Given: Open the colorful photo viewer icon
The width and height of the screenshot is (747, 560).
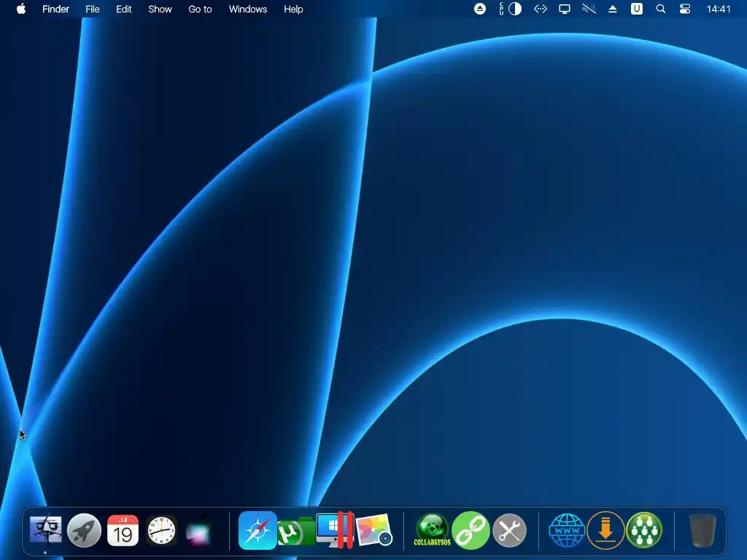Looking at the screenshot, I should coord(374,530).
